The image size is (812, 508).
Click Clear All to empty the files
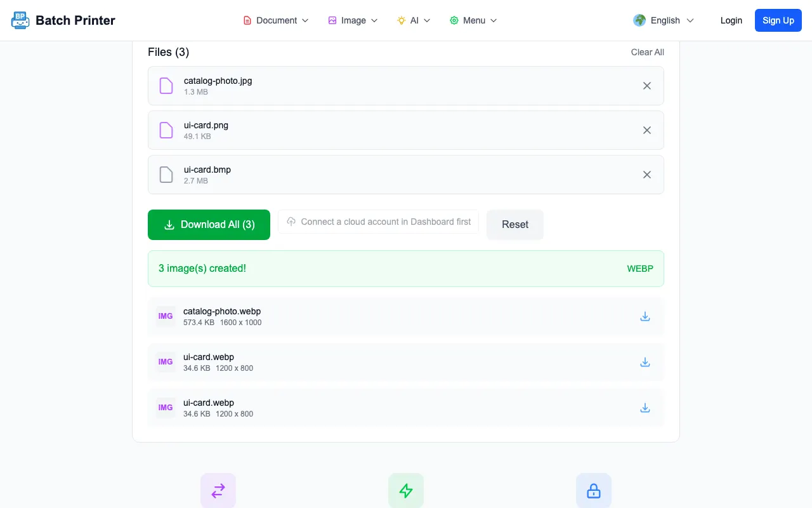[x=648, y=52]
